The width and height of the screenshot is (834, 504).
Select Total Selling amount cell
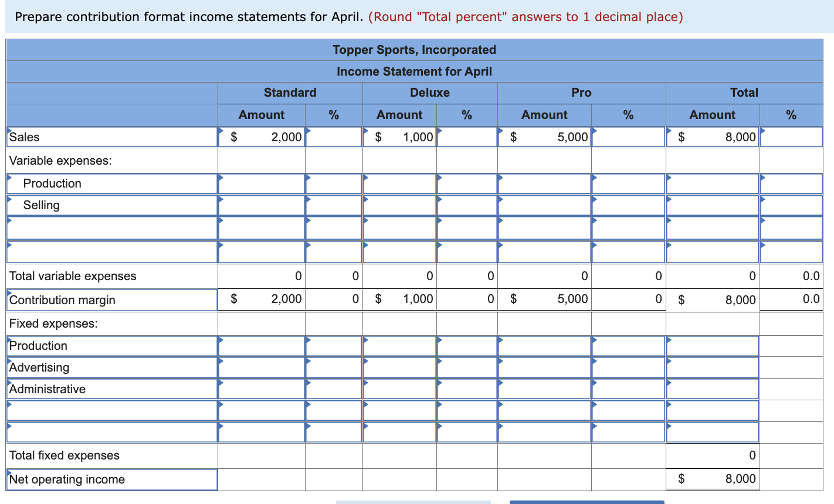713,205
